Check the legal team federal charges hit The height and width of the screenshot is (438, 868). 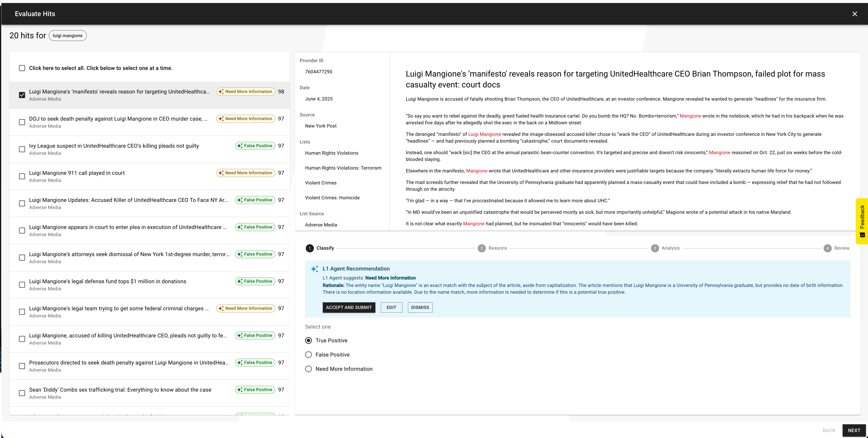click(x=22, y=312)
